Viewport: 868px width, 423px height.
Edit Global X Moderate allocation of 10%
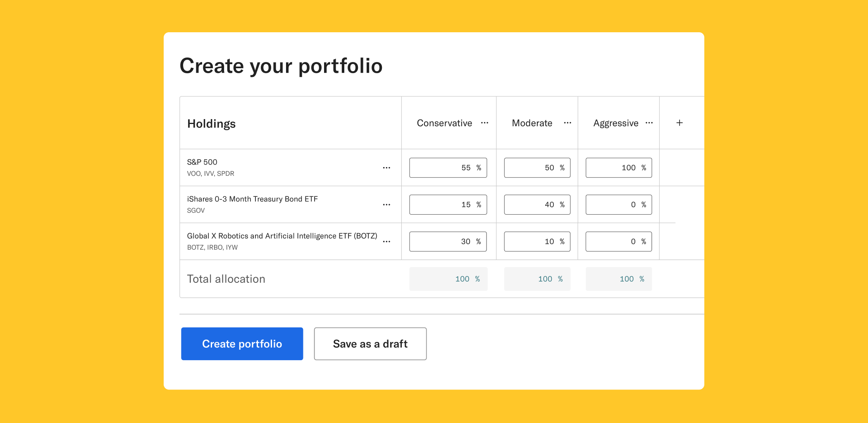537,241
